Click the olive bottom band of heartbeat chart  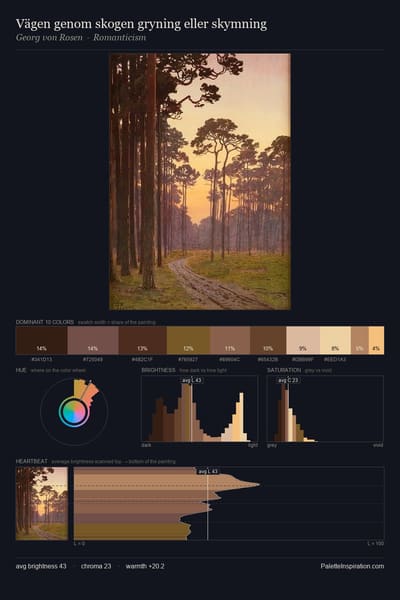[x=132, y=532]
